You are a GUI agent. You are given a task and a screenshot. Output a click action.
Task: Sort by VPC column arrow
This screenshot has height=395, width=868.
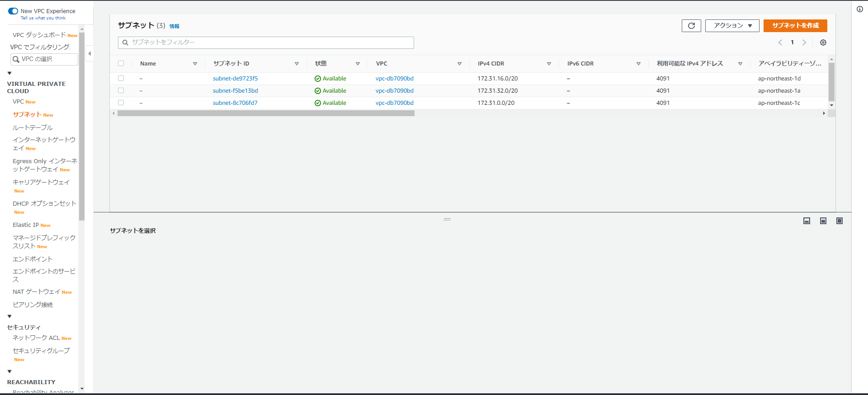pyautogui.click(x=459, y=64)
